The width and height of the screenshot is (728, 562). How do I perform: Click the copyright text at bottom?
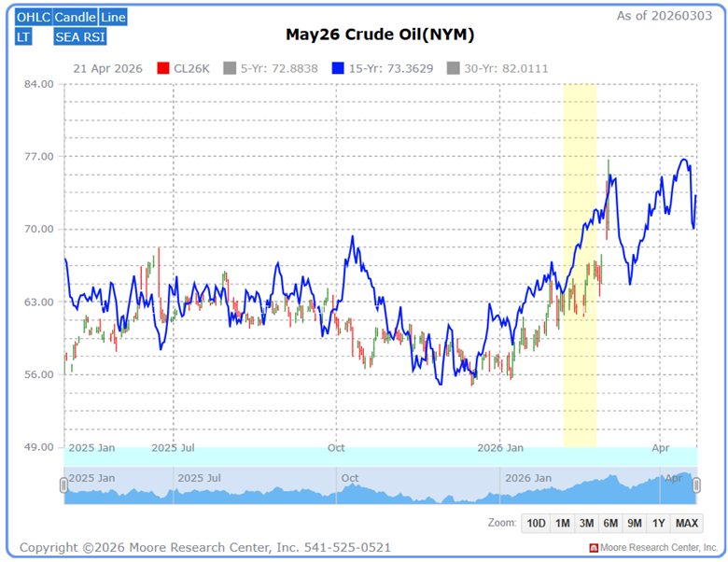coord(205,548)
